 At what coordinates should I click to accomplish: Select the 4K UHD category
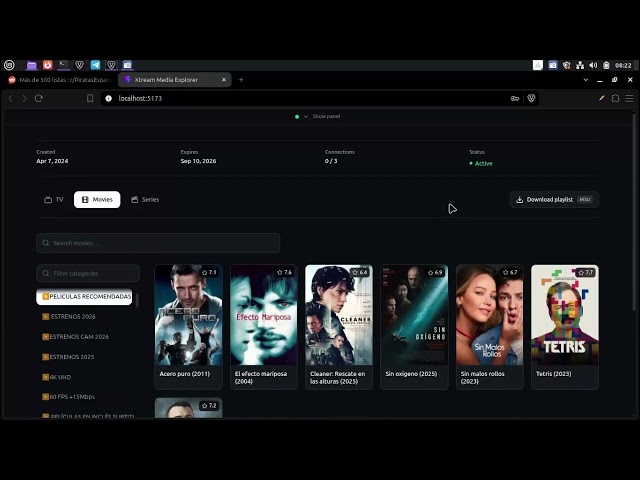point(84,377)
